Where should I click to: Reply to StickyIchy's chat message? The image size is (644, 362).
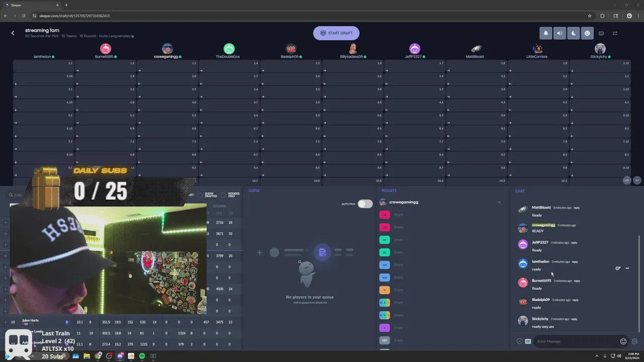pos(574,319)
